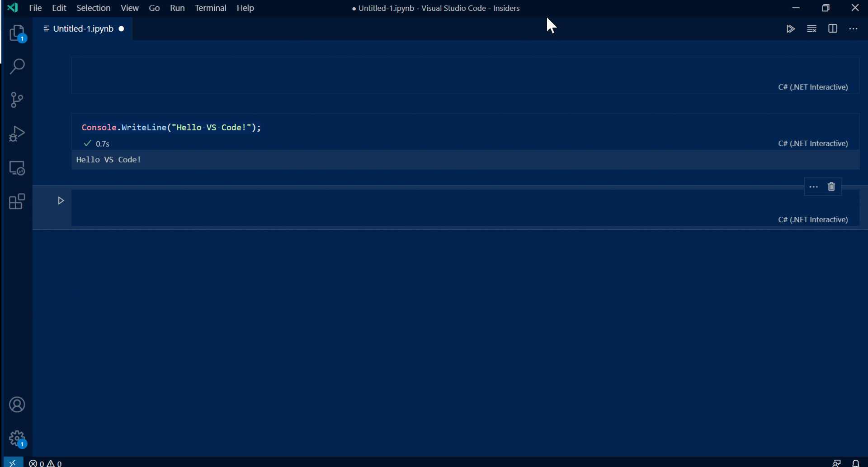Screen dimensions: 868x467
Task: Open the Source Control view
Action: pos(17,100)
